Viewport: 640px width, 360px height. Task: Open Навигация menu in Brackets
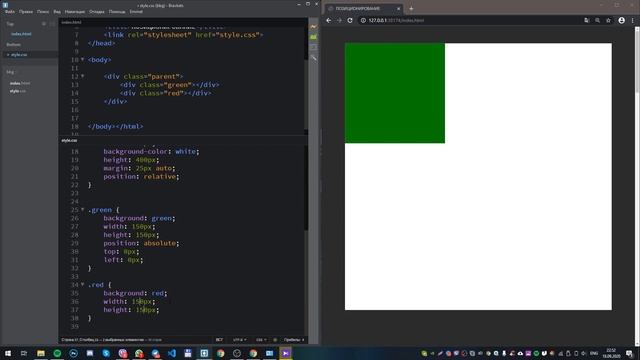point(75,12)
